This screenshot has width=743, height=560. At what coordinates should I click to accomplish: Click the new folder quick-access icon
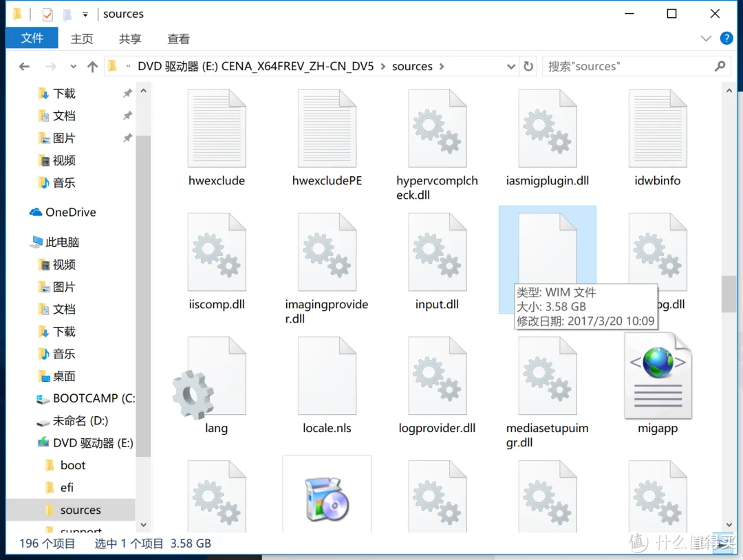67,14
